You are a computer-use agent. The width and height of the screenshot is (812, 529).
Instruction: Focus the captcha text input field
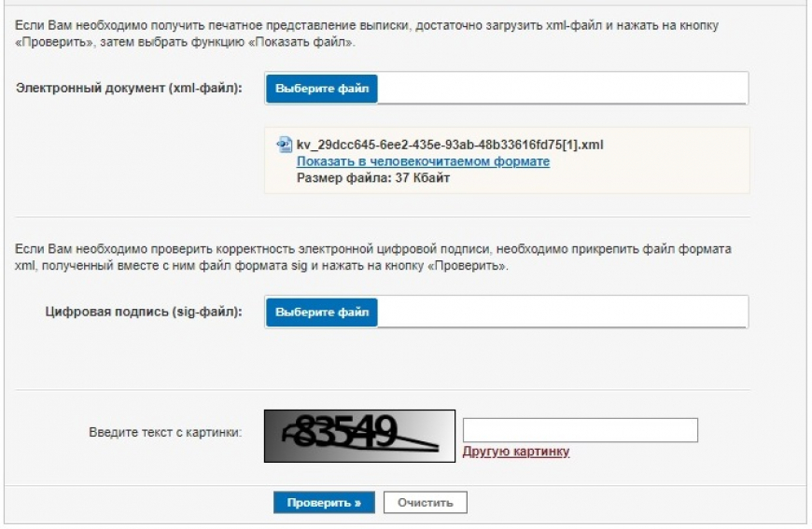click(581, 430)
